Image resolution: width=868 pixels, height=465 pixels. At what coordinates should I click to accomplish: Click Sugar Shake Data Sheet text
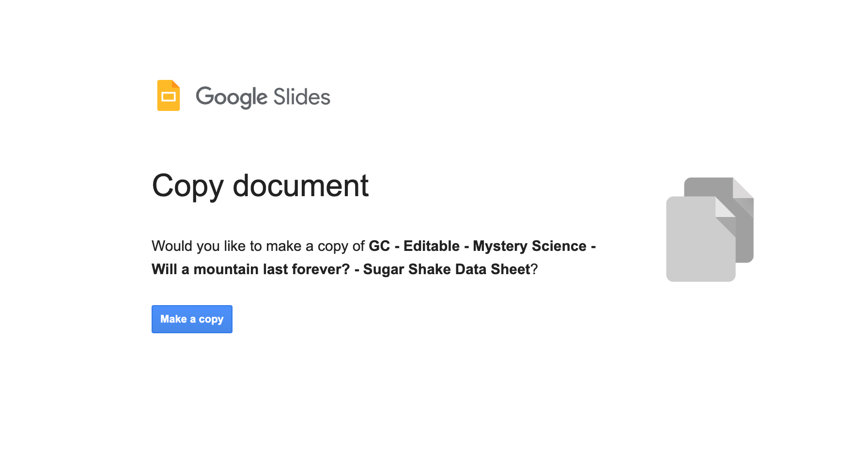click(447, 269)
